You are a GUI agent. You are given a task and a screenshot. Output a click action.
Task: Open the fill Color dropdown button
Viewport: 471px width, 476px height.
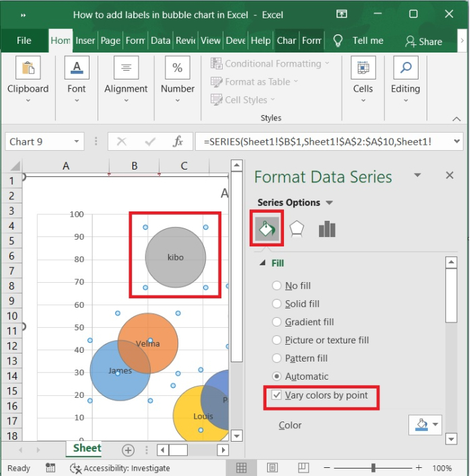[425, 425]
